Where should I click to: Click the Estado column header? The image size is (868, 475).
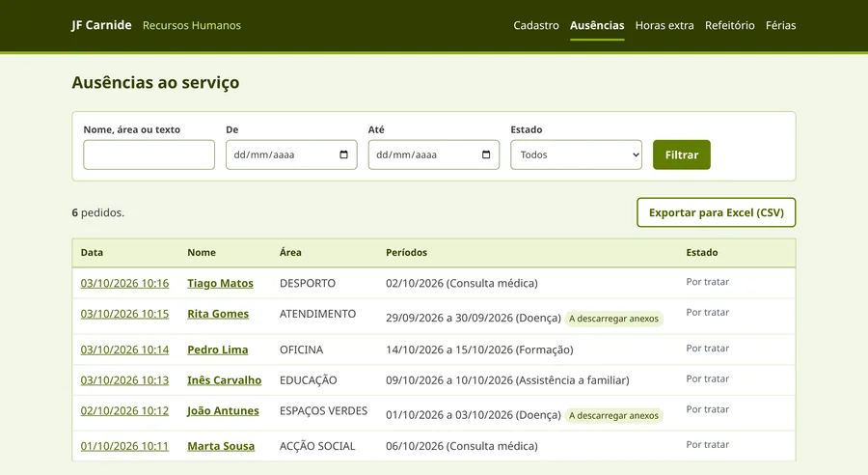702,253
